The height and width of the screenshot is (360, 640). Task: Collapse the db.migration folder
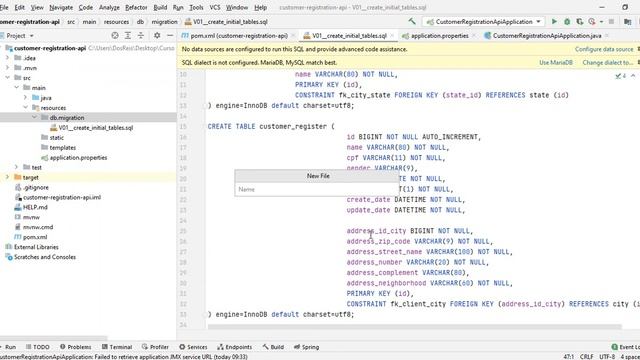[x=34, y=118]
